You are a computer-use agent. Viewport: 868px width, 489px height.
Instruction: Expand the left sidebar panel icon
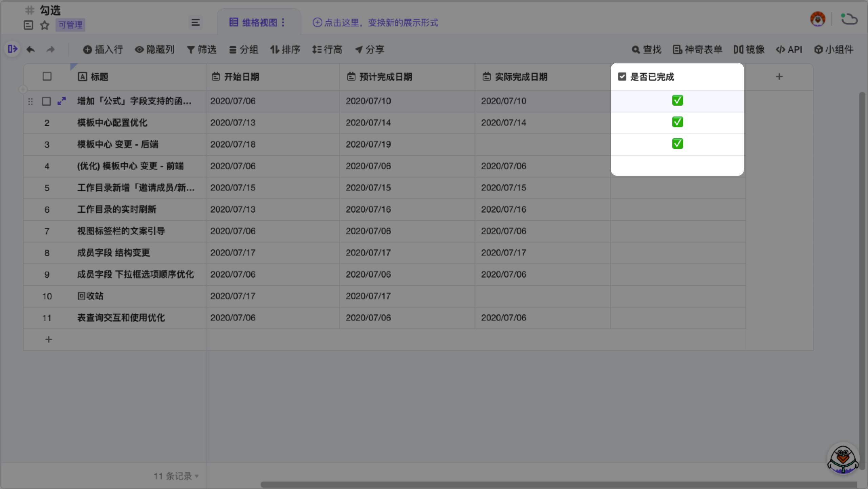click(13, 49)
